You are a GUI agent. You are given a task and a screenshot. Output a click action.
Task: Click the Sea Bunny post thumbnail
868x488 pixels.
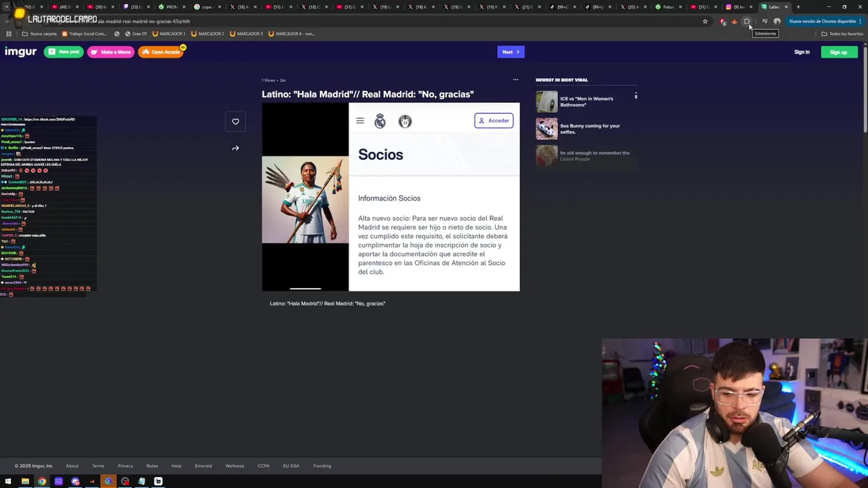(547, 129)
